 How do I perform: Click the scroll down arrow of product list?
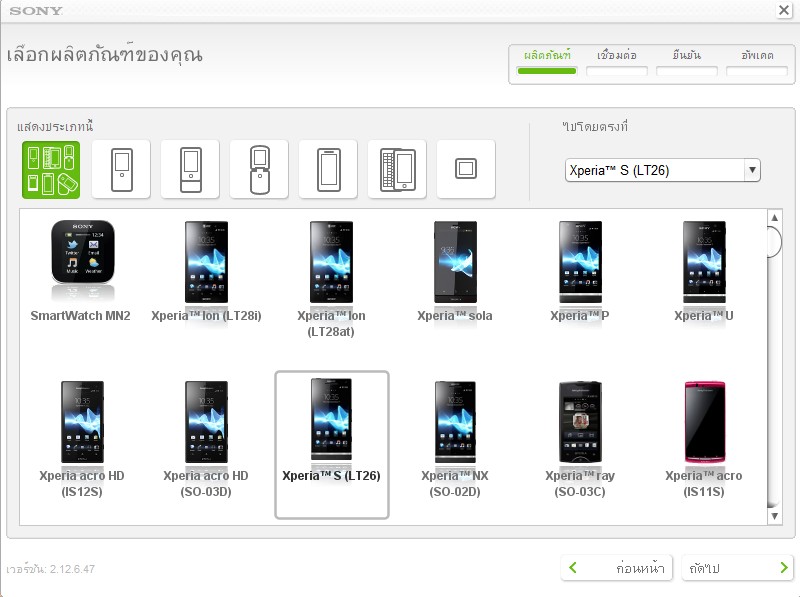[x=774, y=516]
